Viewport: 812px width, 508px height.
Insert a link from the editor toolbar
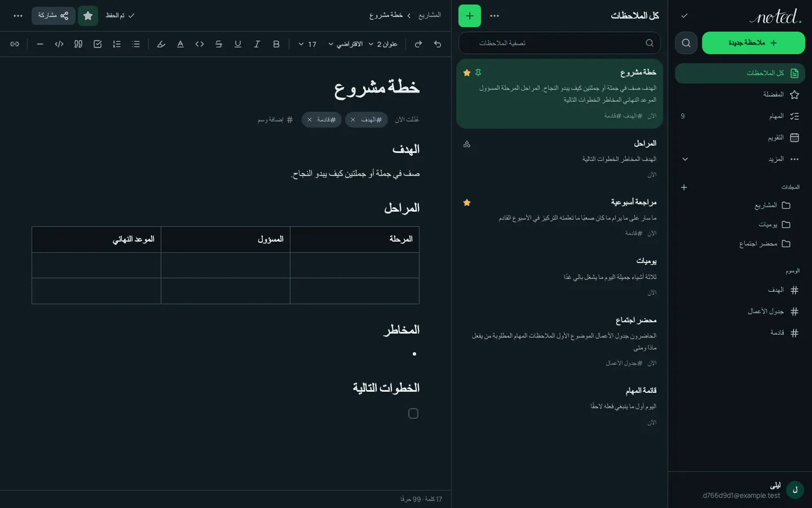pos(15,44)
